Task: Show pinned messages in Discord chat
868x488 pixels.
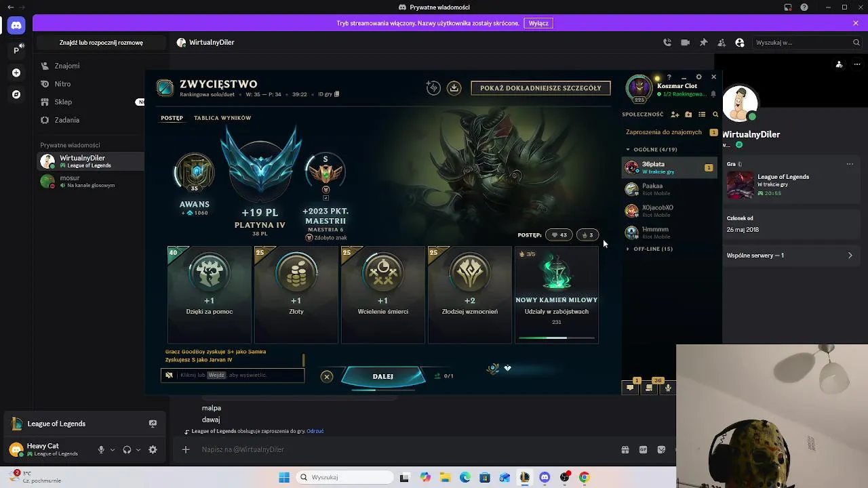Action: (x=704, y=42)
